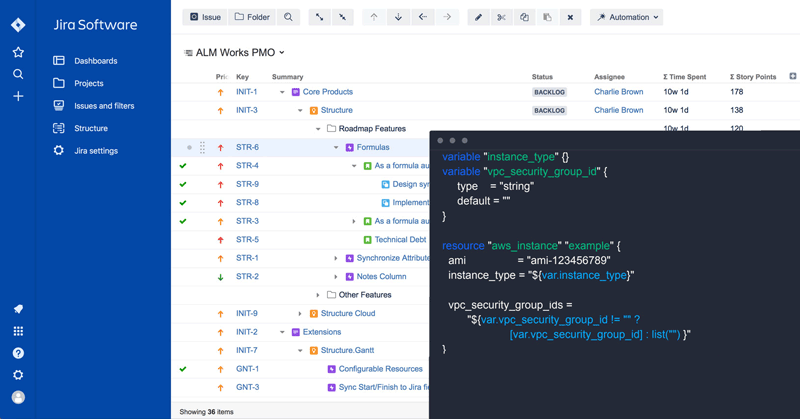Expand the STR-3 row
This screenshot has width=800, height=419.
click(x=354, y=221)
